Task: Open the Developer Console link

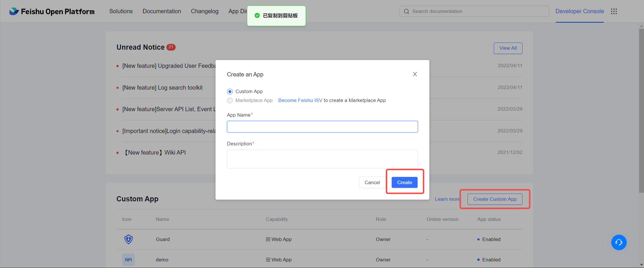Action: 579,11
